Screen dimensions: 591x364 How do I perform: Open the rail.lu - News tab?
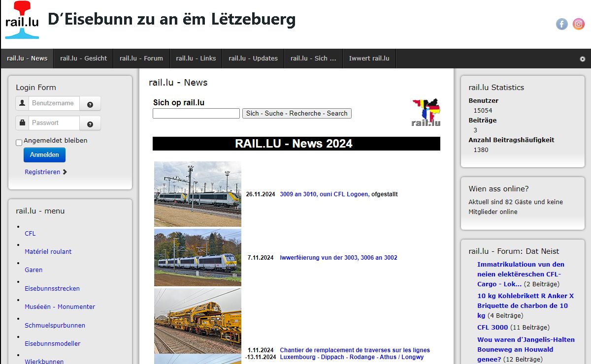[x=27, y=59]
